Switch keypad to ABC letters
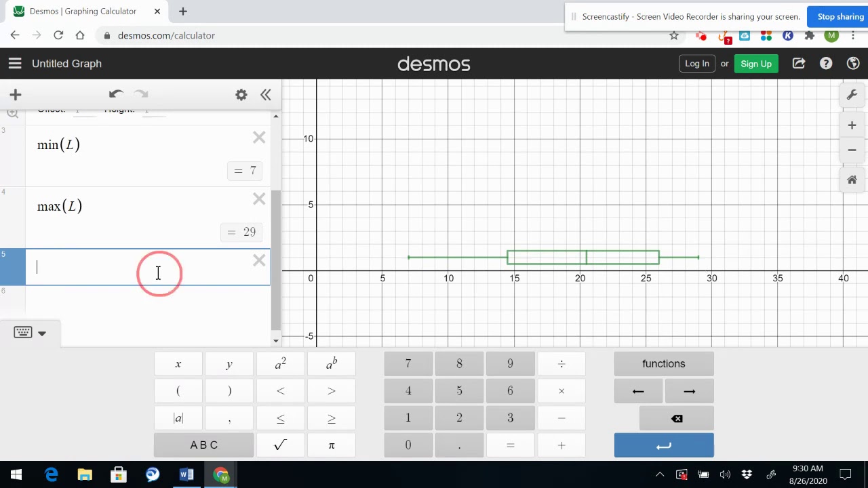 pos(204,445)
